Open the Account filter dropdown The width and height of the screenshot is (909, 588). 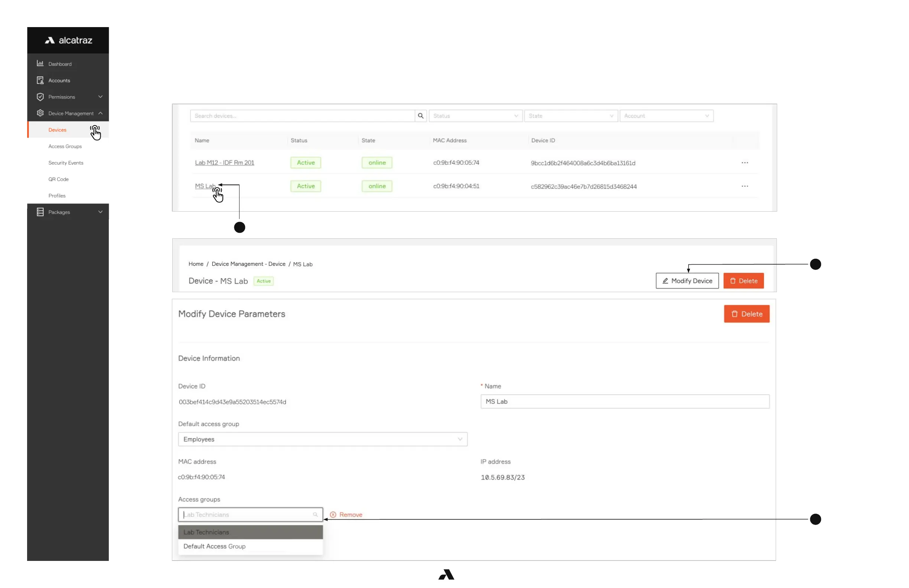tap(666, 116)
